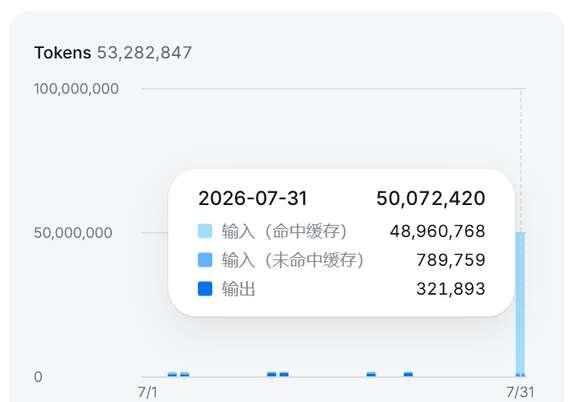Click the 2026-07-31 tooltip date

coord(252,198)
